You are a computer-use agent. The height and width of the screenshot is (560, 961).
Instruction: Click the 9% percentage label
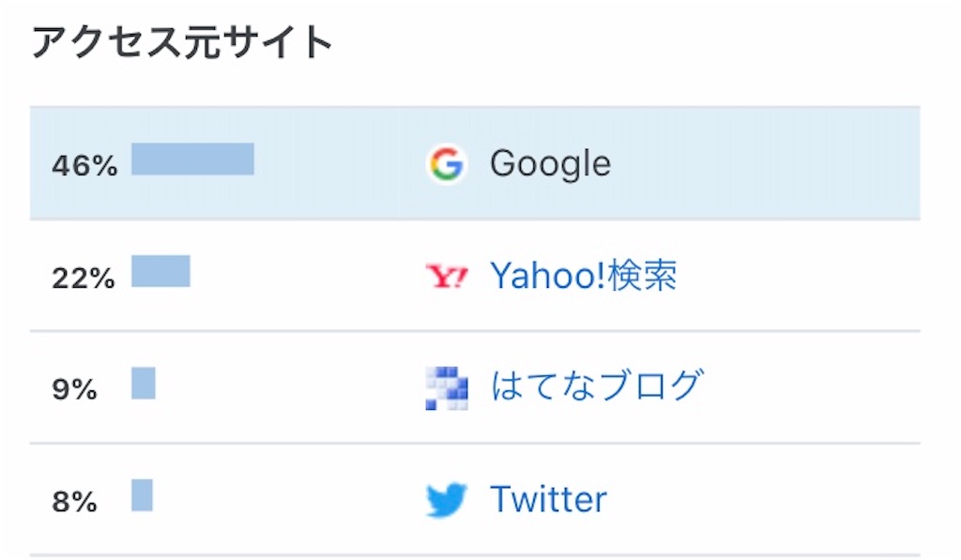[x=74, y=389]
